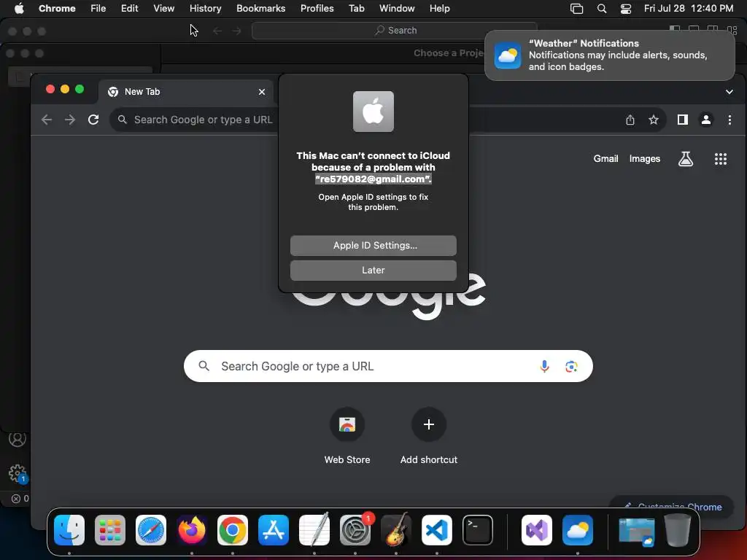
Task: Start voice search with microphone icon
Action: [544, 366]
